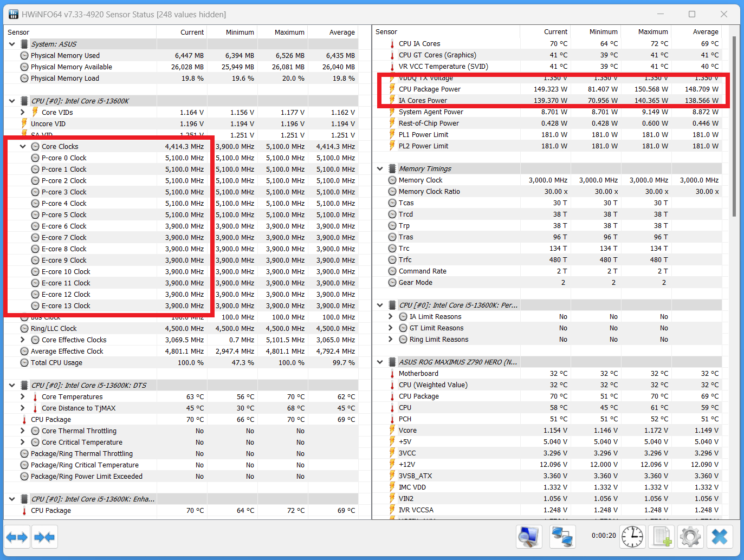Expand Core Thermal Throttling row
Image resolution: width=744 pixels, height=560 pixels.
(x=23, y=431)
